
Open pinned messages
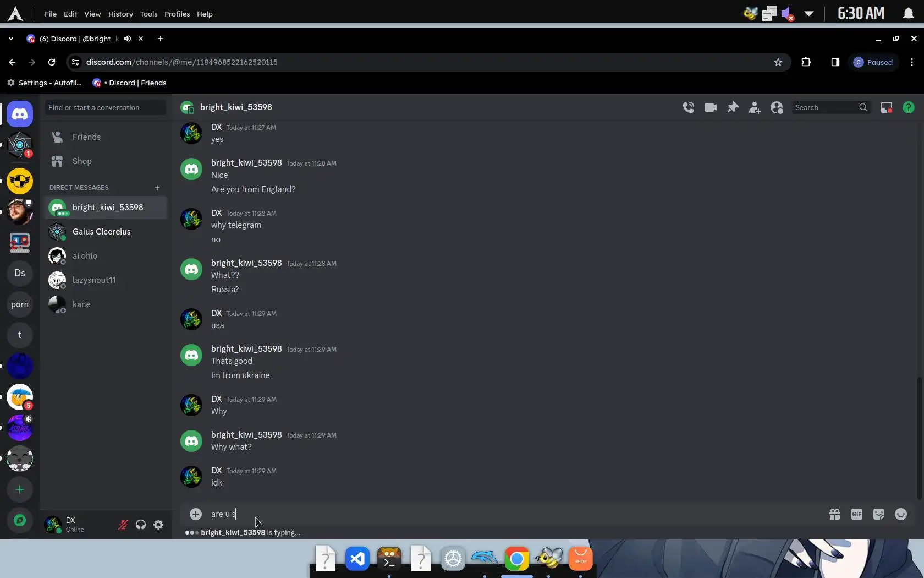pyautogui.click(x=733, y=107)
